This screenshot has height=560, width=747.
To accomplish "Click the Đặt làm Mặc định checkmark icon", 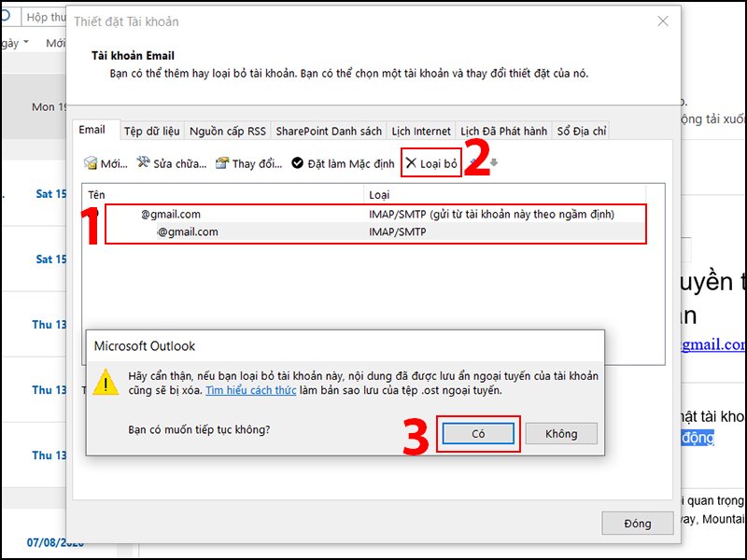I will 299,163.
